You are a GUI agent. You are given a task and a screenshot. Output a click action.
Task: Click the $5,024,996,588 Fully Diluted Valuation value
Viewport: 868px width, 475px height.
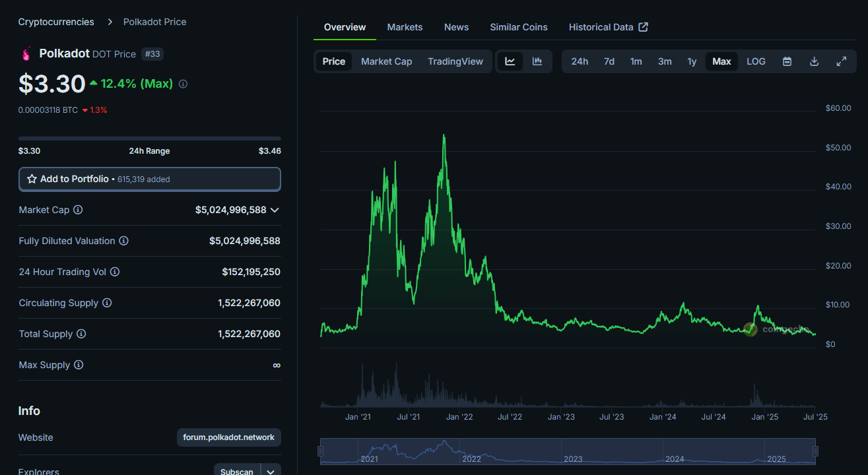(x=245, y=241)
